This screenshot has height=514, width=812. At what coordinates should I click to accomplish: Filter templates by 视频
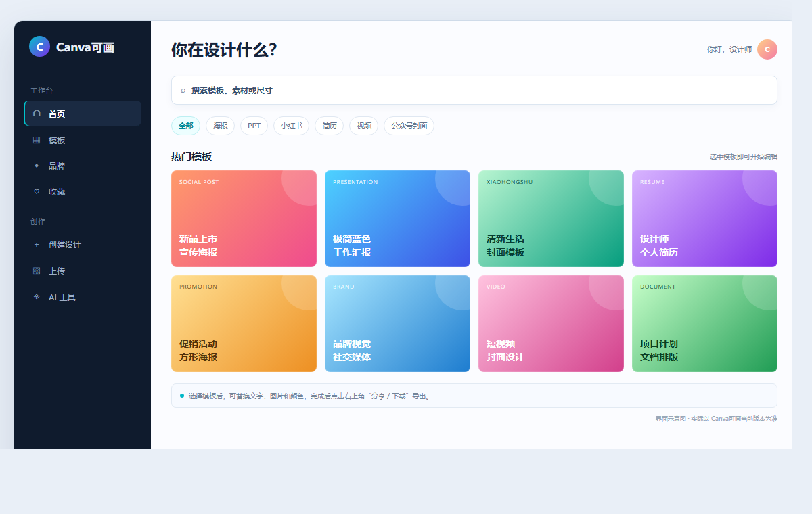click(x=363, y=126)
